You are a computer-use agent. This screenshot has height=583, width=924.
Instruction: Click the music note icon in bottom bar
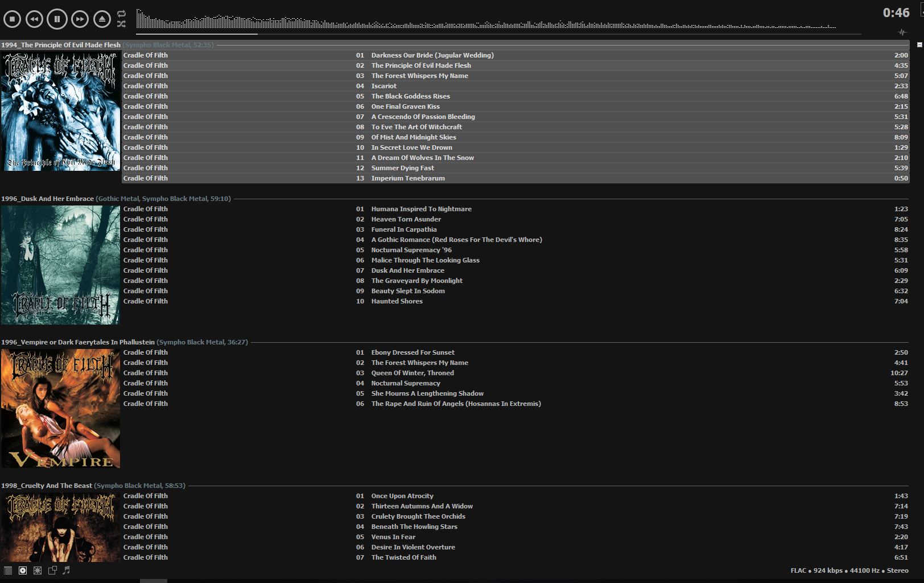coord(66,570)
